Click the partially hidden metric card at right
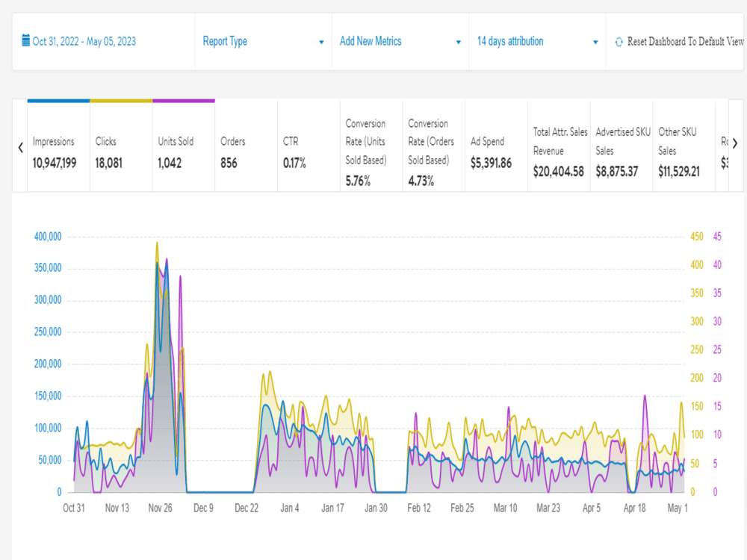Image resolution: width=747 pixels, height=560 pixels. point(722,146)
